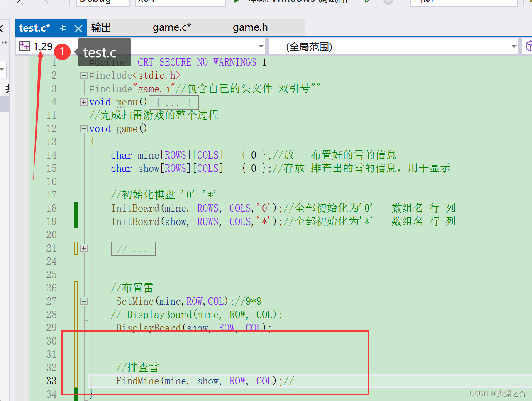Click the //排查雷 comment
532x401 pixels.
click(x=137, y=367)
